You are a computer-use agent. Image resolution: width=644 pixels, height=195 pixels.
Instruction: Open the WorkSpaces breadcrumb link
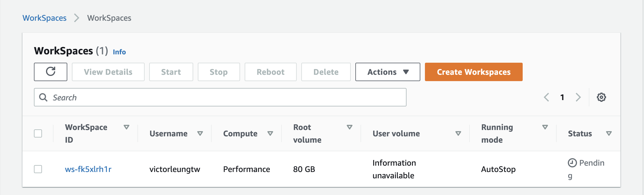pyautogui.click(x=45, y=18)
